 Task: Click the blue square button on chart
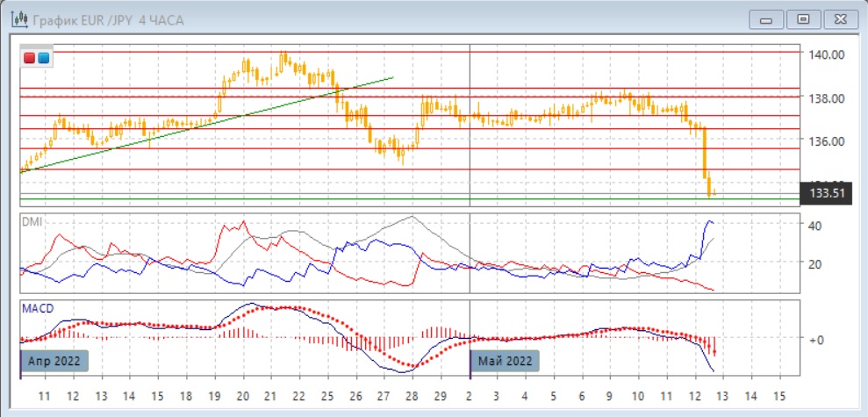tap(43, 58)
